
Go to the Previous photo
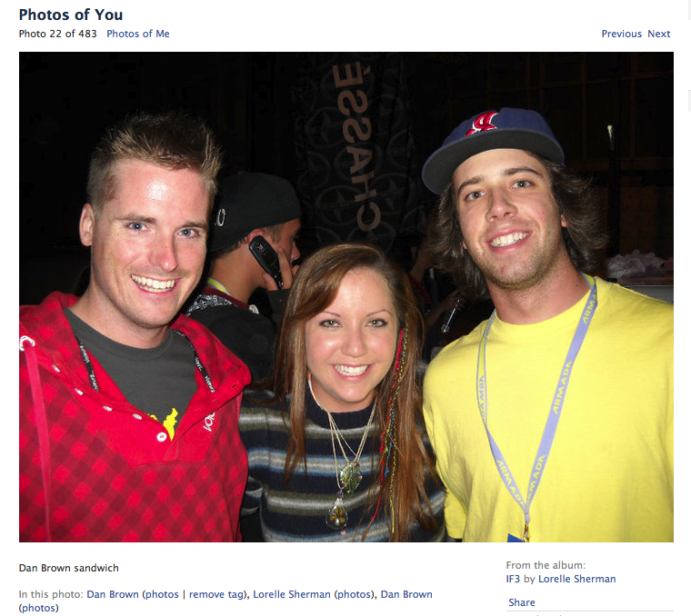tap(621, 34)
